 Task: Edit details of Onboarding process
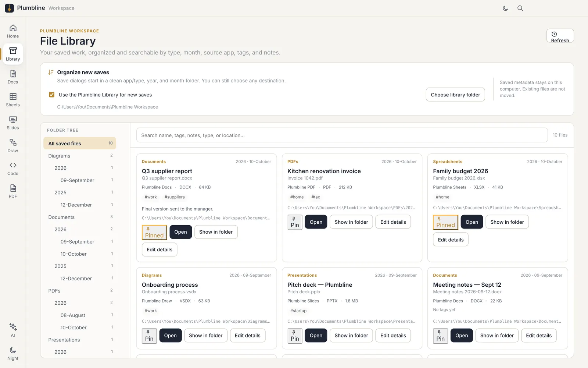(247, 336)
